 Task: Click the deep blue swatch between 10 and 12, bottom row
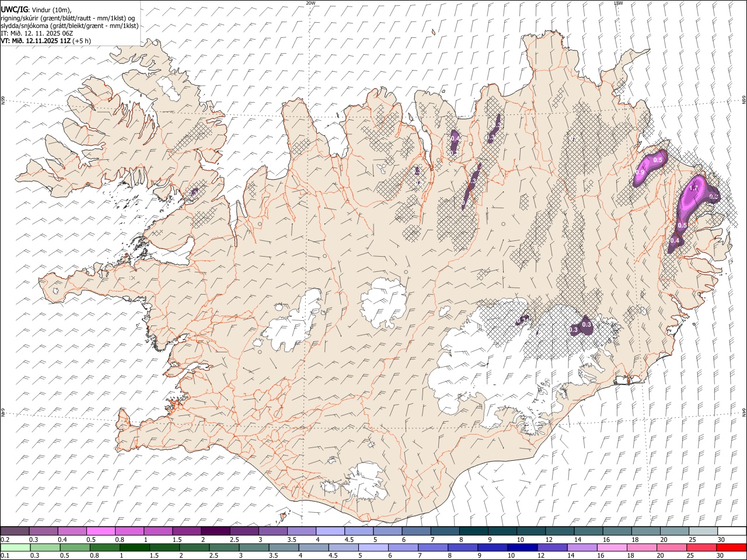[x=522, y=547]
